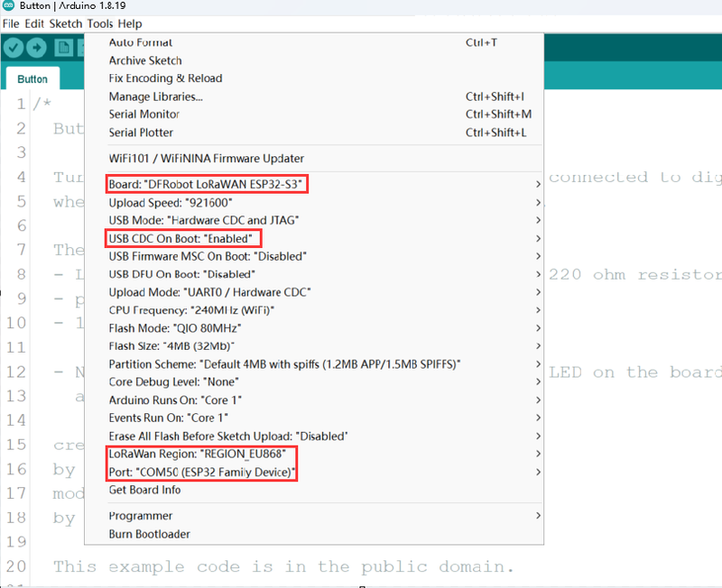The width and height of the screenshot is (722, 588).
Task: Click the New sketch toolbar icon
Action: pyautogui.click(x=63, y=49)
